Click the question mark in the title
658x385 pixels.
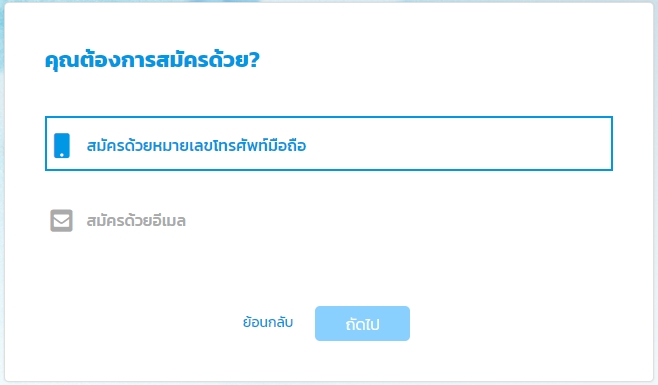254,60
